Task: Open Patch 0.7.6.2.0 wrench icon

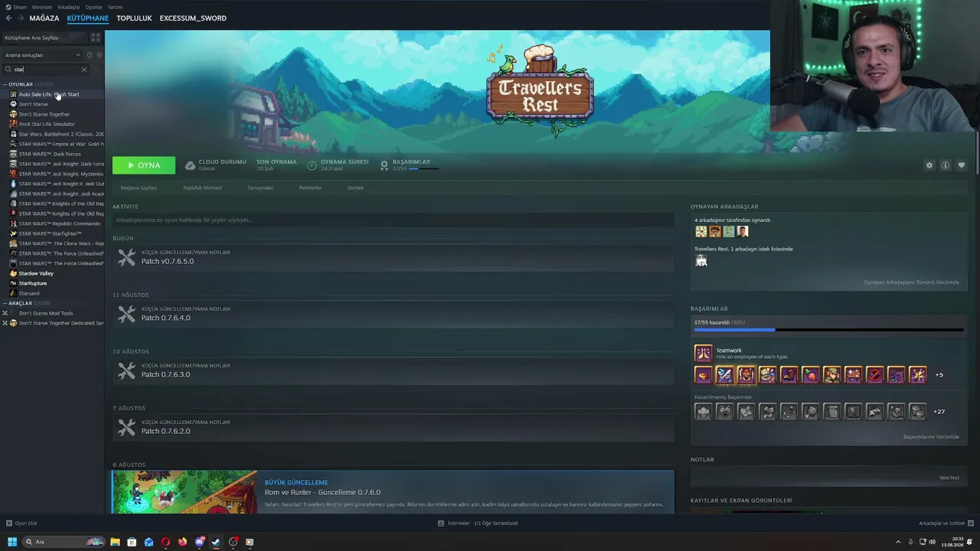Action: pyautogui.click(x=127, y=428)
